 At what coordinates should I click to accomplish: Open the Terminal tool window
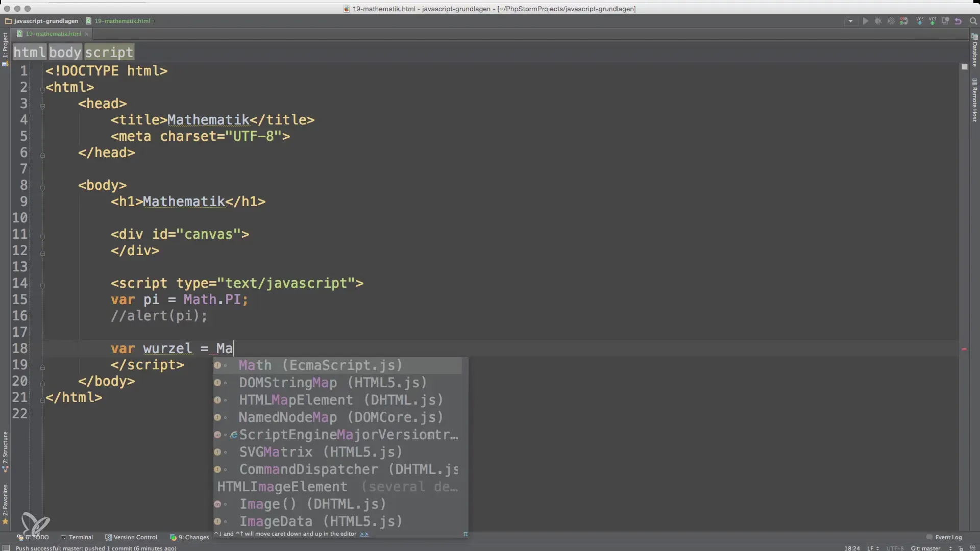(77, 537)
